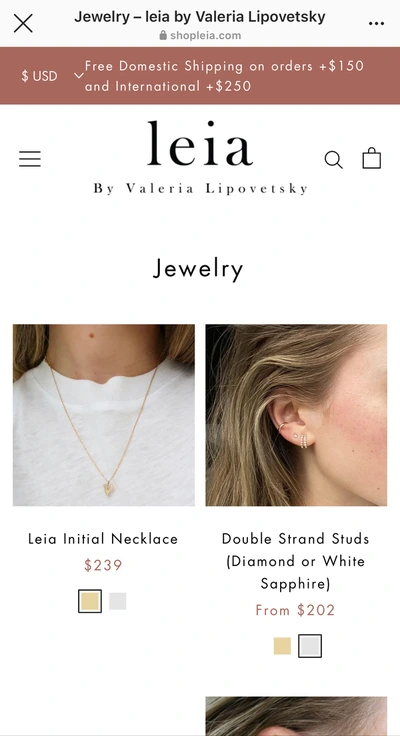Tap the padlock icon beside shopleia.com
The width and height of the screenshot is (400, 736).
[x=163, y=35]
